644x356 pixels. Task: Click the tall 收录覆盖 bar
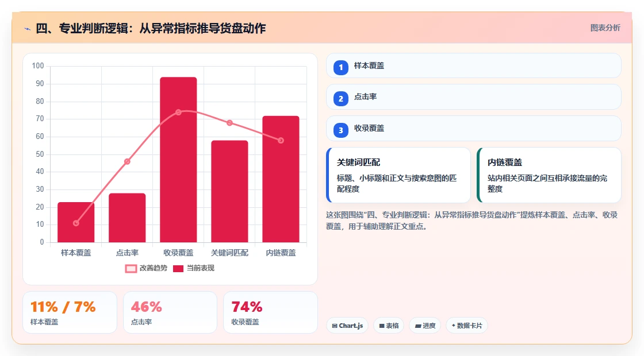click(x=178, y=160)
